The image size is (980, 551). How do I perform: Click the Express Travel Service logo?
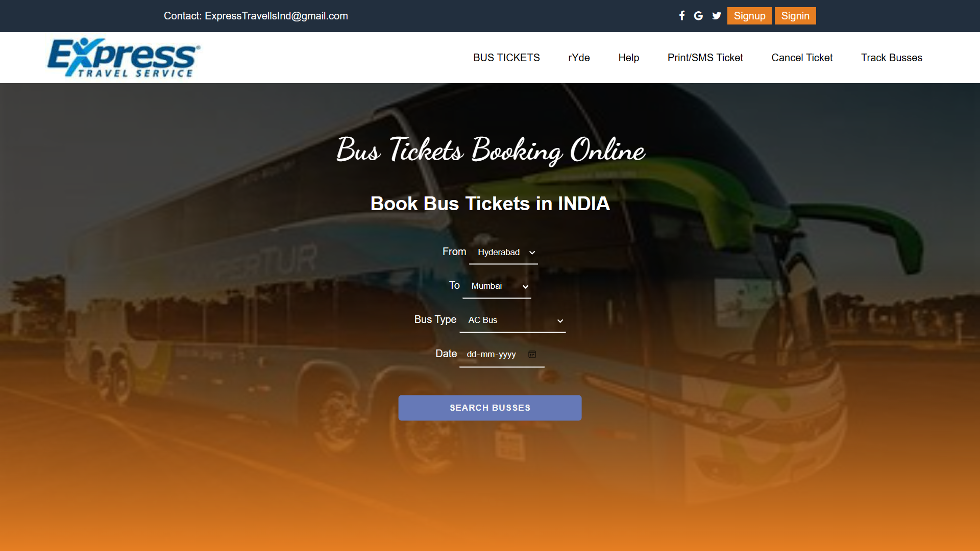(124, 58)
